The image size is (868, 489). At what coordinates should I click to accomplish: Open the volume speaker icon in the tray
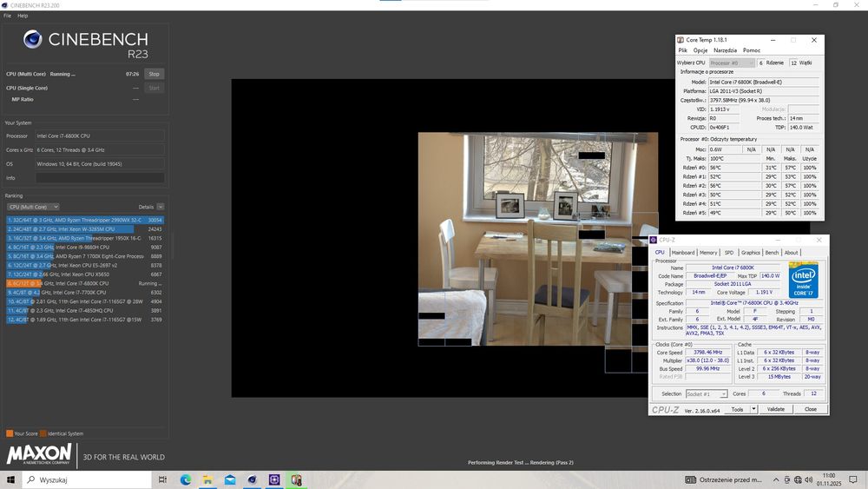[x=808, y=479]
